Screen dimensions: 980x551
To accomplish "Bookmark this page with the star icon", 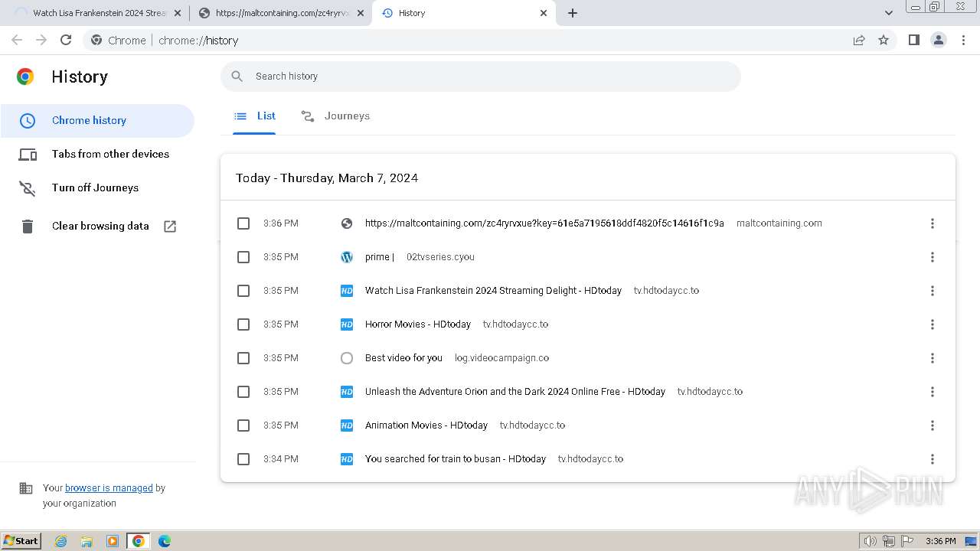I will pyautogui.click(x=884, y=40).
